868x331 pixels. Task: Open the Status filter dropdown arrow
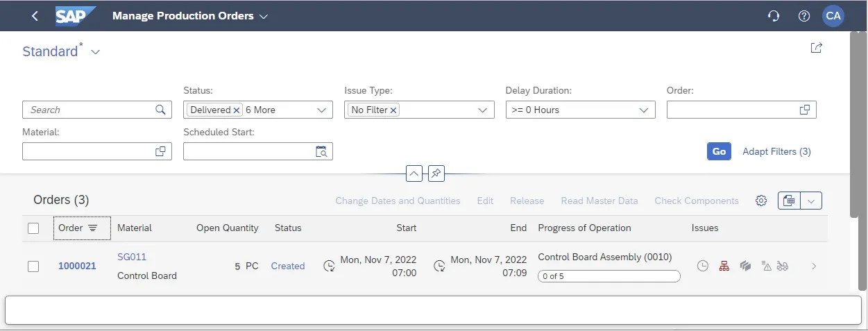(x=321, y=110)
